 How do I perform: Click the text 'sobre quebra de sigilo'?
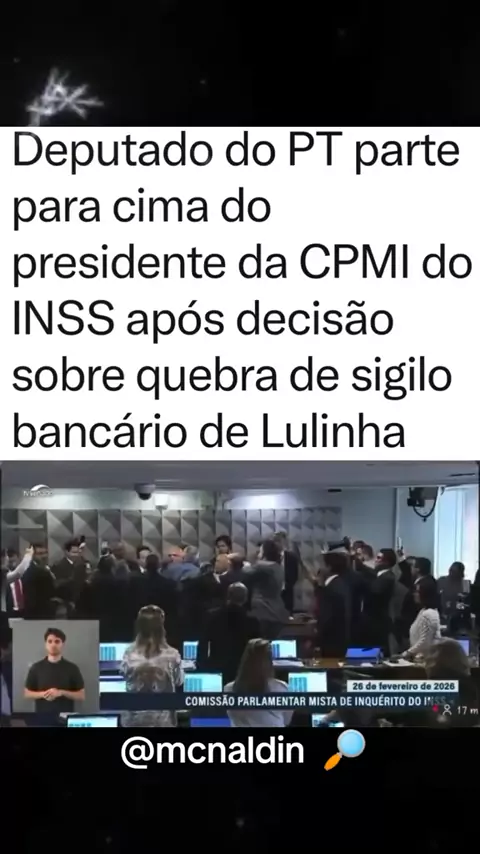click(232, 377)
